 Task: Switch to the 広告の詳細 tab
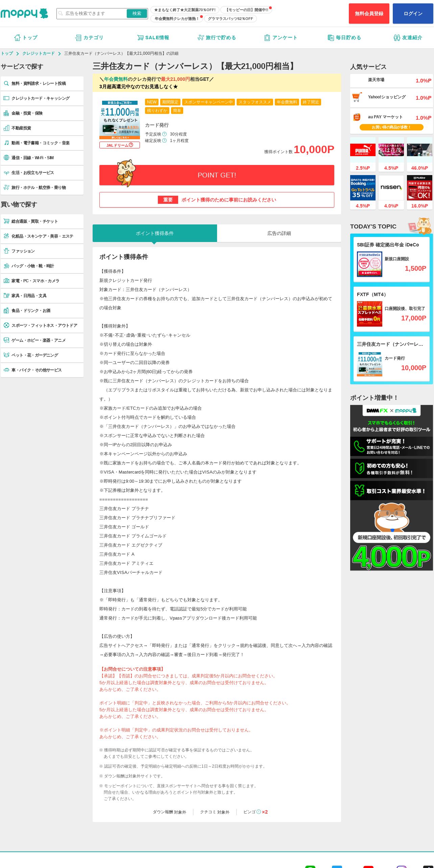[x=279, y=233]
